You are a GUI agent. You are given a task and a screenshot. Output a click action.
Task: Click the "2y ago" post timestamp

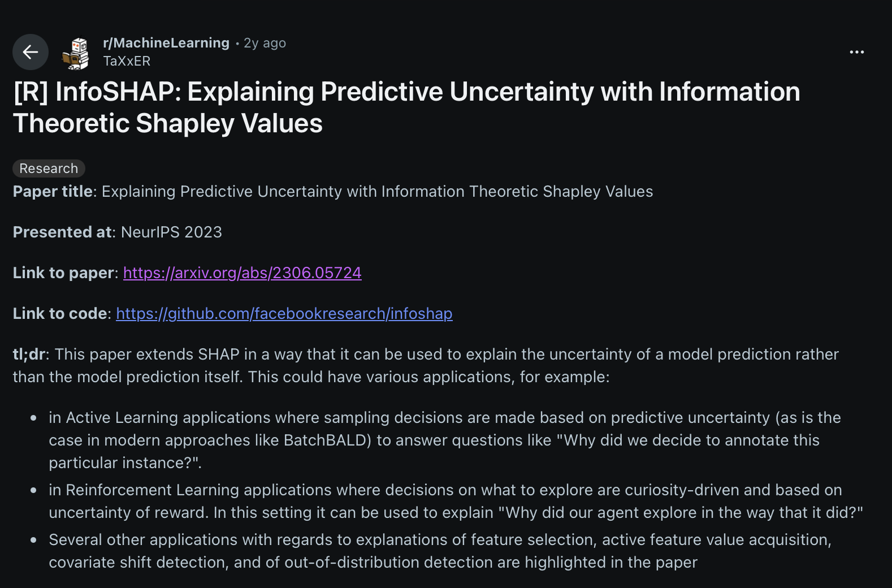pyautogui.click(x=265, y=44)
